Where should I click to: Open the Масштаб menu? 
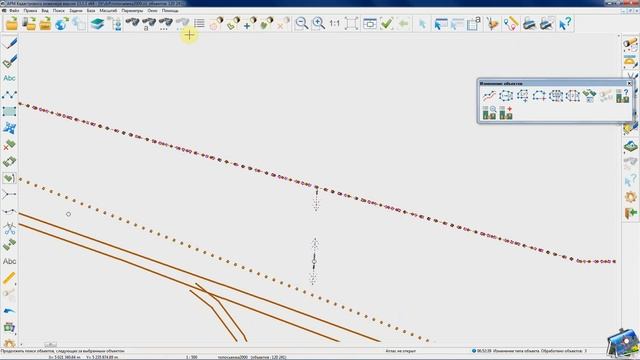tap(108, 11)
